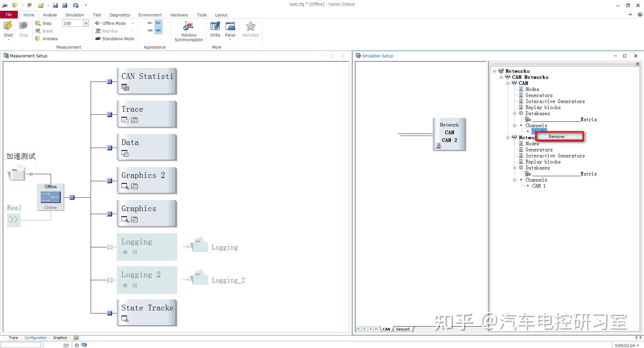This screenshot has width=644, height=348.
Task: Select the Trace block in Measurement Setup
Action: (x=147, y=114)
